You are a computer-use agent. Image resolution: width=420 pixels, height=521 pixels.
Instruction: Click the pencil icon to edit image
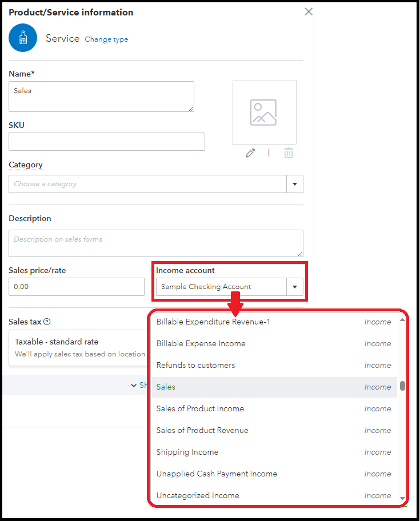(250, 153)
